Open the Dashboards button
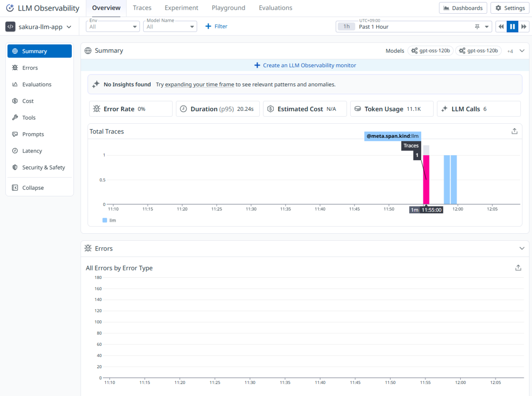532x396 pixels. pos(463,8)
